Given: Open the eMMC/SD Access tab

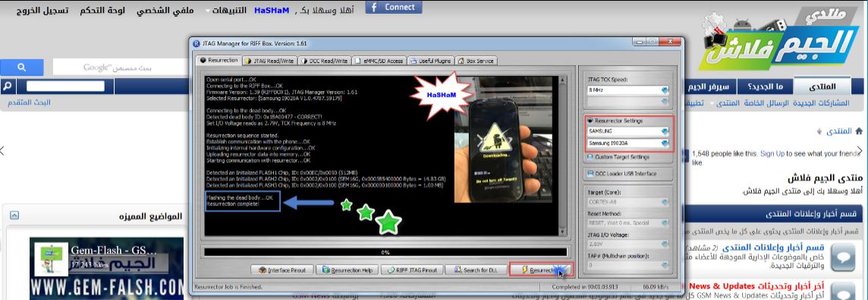Looking at the screenshot, I should tap(379, 61).
